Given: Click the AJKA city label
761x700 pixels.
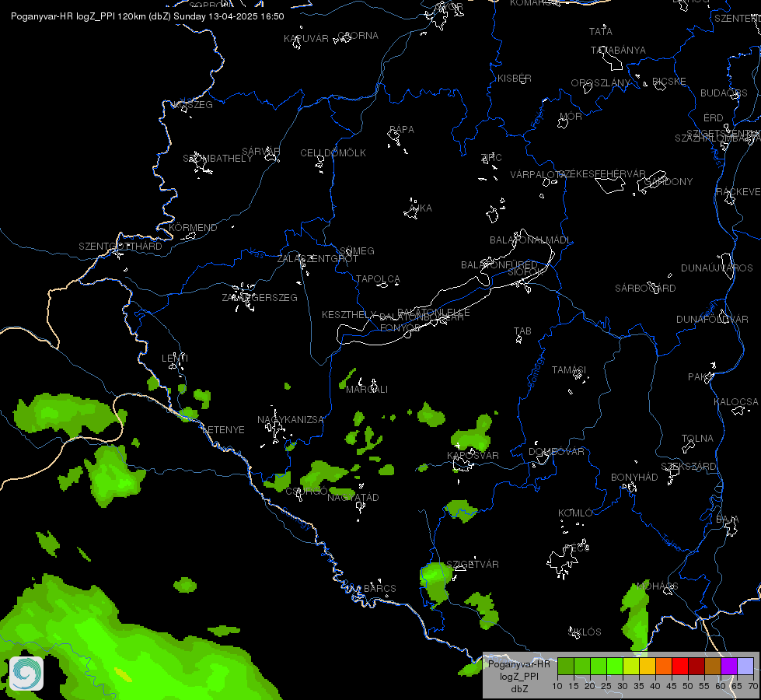Looking at the screenshot, I should click(x=421, y=208).
